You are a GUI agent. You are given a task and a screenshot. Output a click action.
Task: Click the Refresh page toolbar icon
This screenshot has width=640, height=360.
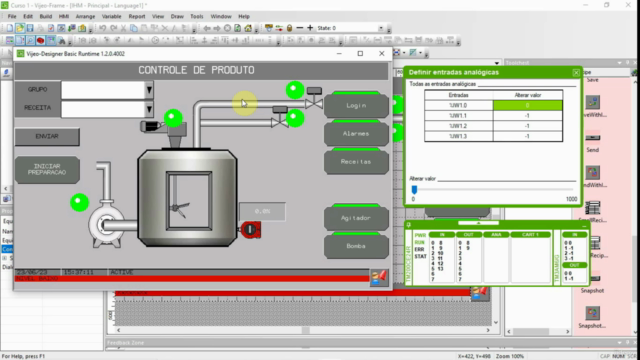[238, 28]
